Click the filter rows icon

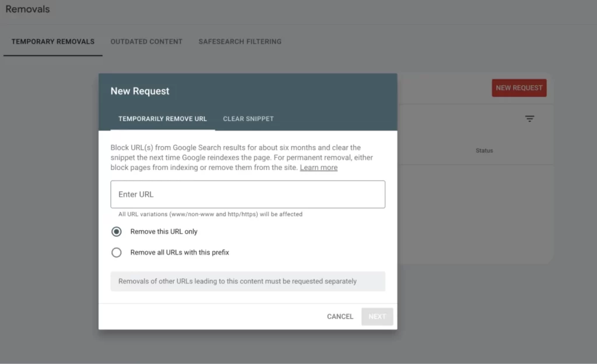(529, 119)
